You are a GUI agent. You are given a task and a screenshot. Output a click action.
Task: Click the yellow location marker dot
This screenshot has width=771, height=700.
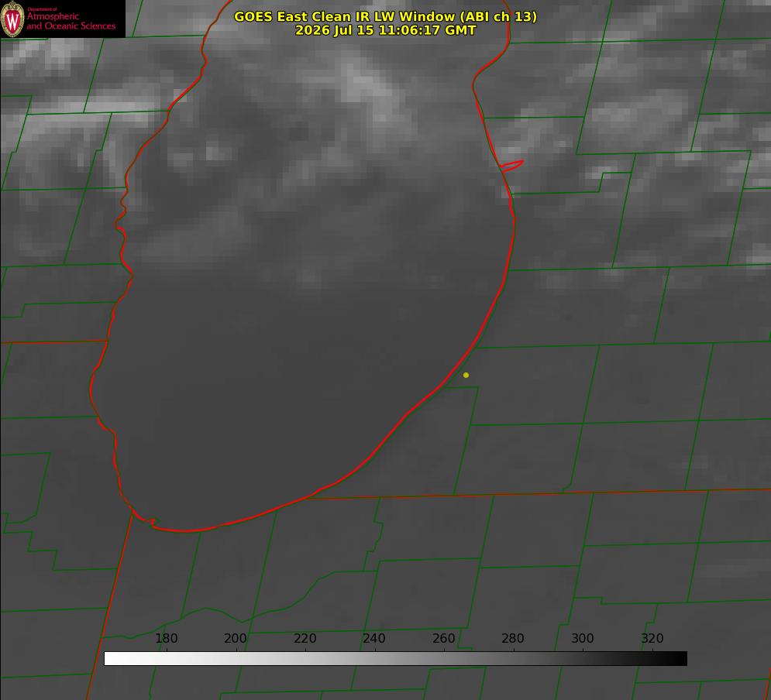(x=466, y=376)
